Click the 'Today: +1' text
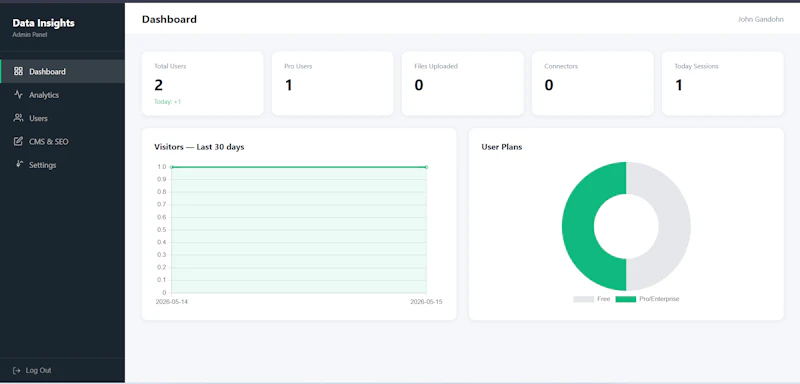The width and height of the screenshot is (800, 384). click(167, 101)
